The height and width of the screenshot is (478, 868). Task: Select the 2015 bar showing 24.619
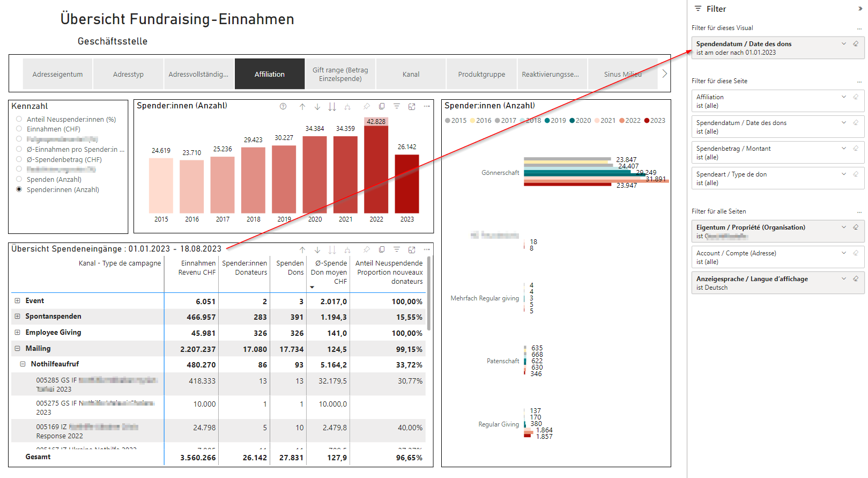[x=161, y=186]
